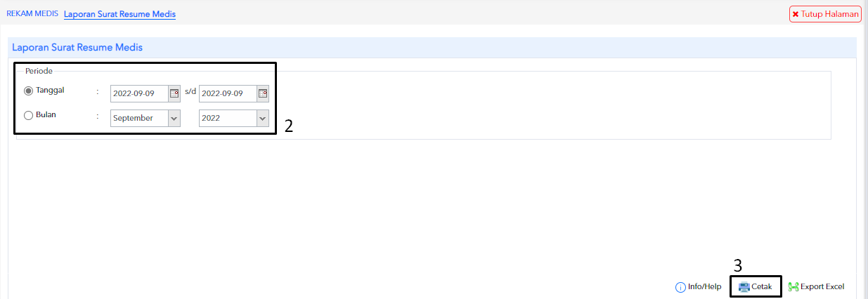Select the Tanggal radio button
Image resolution: width=868 pixels, height=299 pixels.
click(29, 91)
